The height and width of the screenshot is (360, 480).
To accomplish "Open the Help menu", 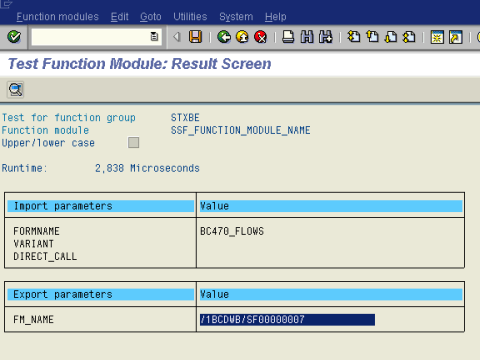I will point(276,17).
